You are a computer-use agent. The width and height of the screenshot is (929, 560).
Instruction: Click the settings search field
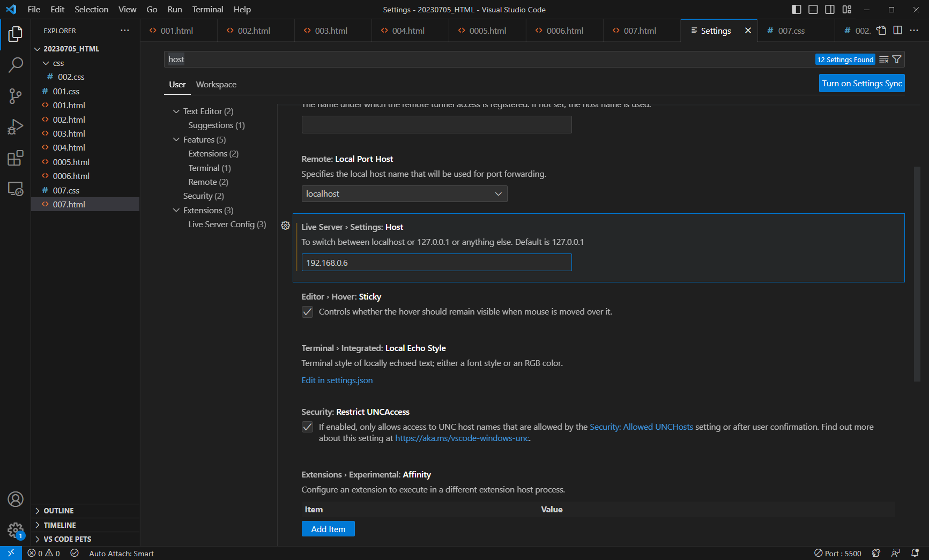coord(488,59)
